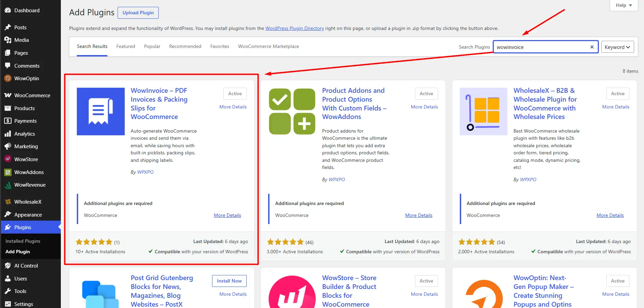This screenshot has height=308, width=644.
Task: Switch to the Featured tab
Action: click(126, 47)
